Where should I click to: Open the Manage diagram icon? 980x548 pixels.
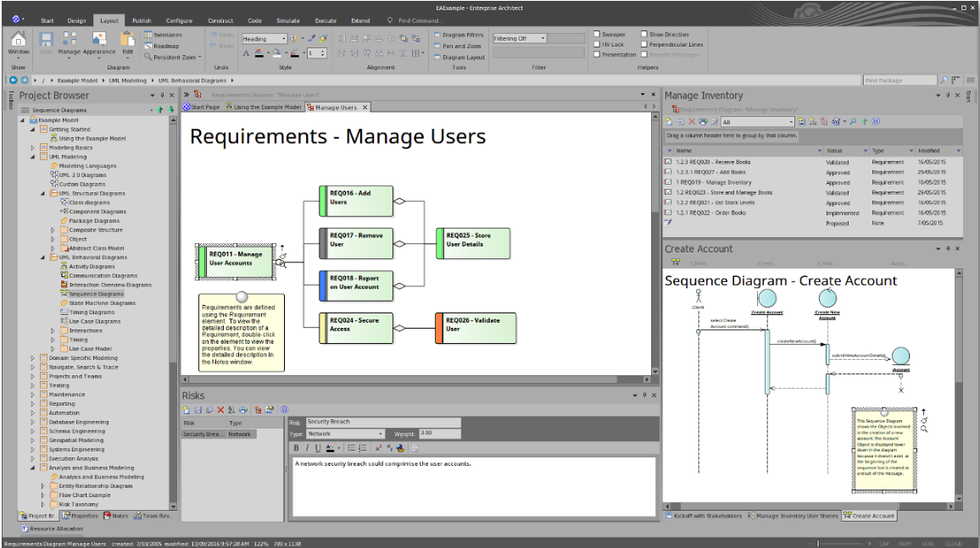coord(69,43)
